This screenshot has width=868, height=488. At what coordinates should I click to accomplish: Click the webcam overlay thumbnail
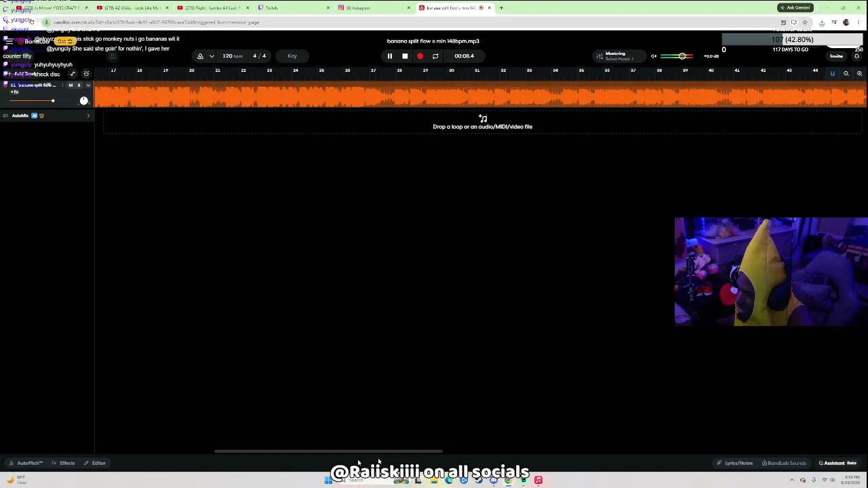pos(771,271)
